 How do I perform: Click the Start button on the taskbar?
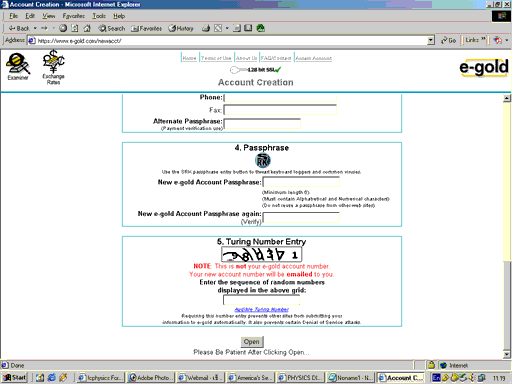click(x=15, y=377)
